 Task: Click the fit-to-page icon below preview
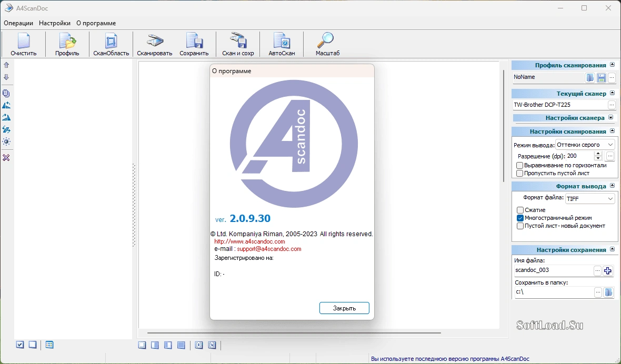pyautogui.click(x=199, y=345)
